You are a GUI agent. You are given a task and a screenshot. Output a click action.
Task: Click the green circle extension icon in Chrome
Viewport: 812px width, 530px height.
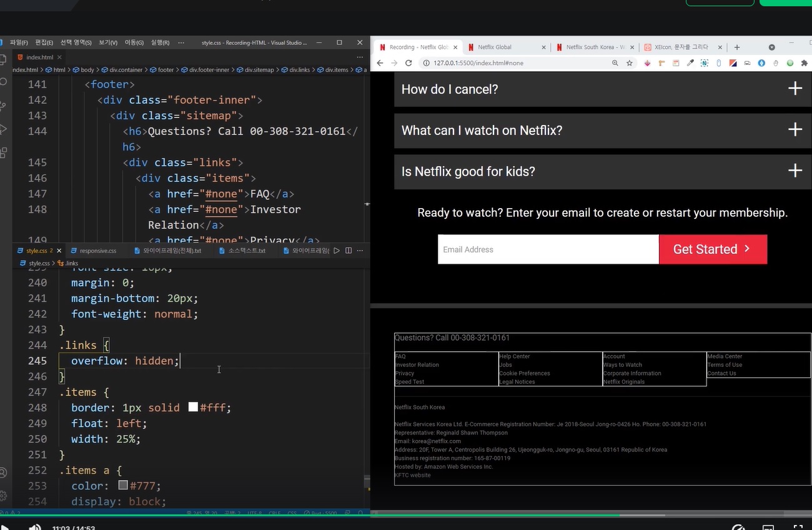point(790,63)
